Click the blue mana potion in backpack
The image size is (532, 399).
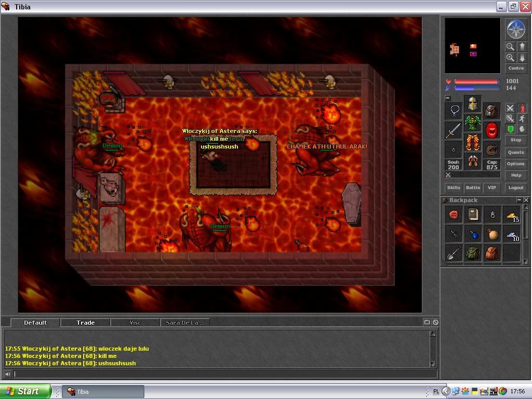click(x=473, y=234)
